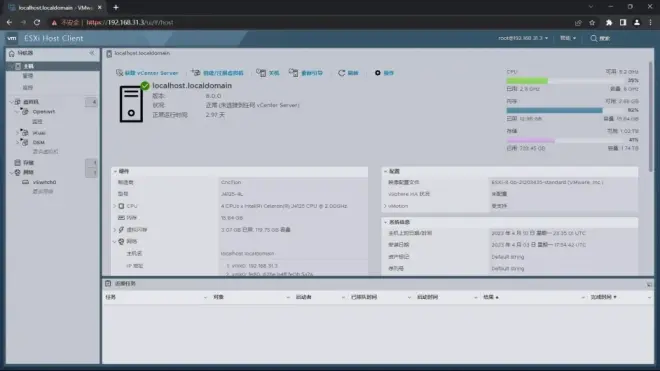Collapse the Networking row in Hardware panel
Image resolution: width=660 pixels, height=371 pixels.
pyautogui.click(x=114, y=241)
